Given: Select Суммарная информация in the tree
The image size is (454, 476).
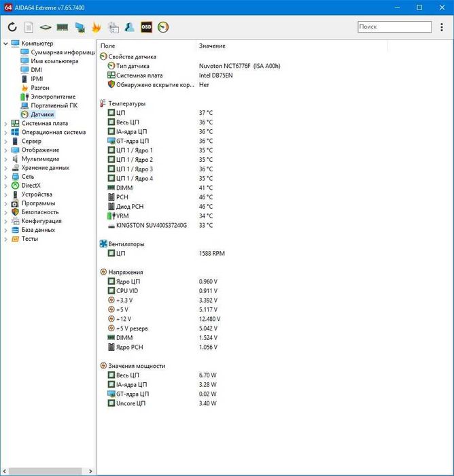Looking at the screenshot, I should click(63, 52).
